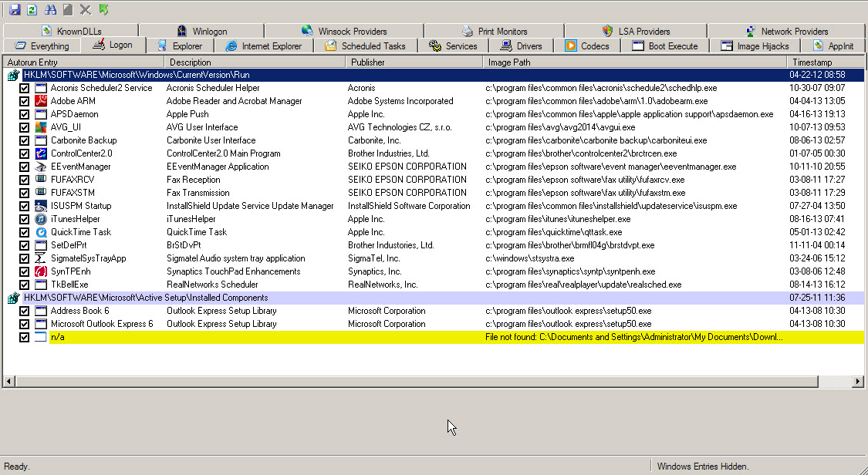Screen dimensions: 868x475
Task: Open the Winlogon tab
Action: (201, 31)
